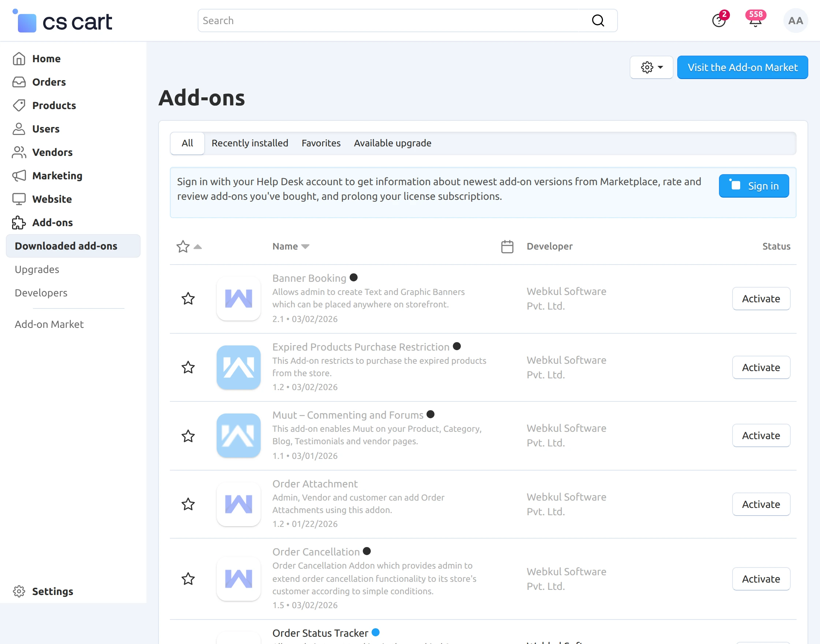Open Order Status Tracker title link
820x644 pixels.
[x=320, y=633]
